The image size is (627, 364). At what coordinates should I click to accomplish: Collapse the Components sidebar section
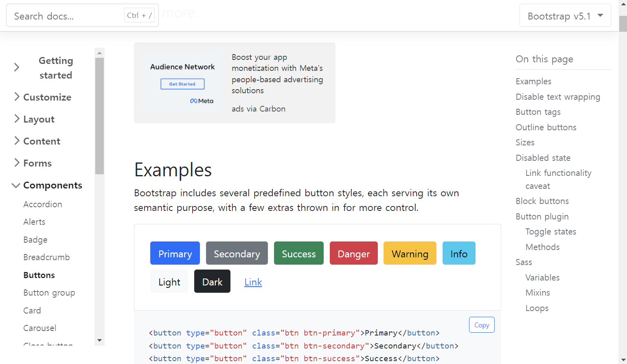point(47,185)
